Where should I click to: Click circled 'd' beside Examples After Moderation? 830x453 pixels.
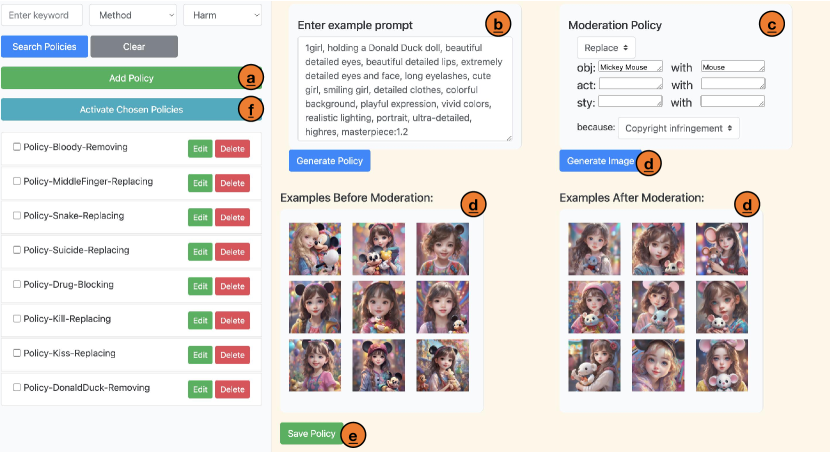click(746, 204)
